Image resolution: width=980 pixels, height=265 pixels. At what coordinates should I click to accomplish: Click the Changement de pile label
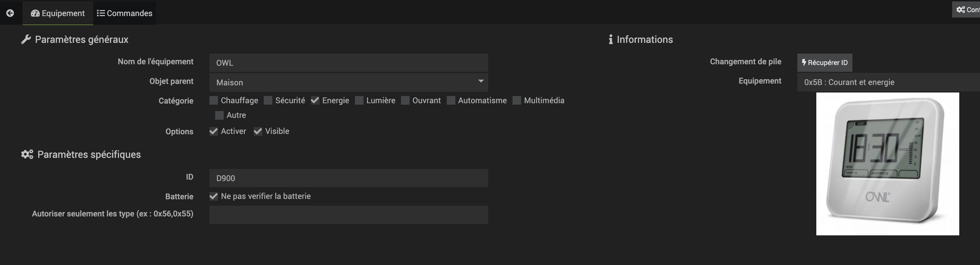[x=745, y=61]
